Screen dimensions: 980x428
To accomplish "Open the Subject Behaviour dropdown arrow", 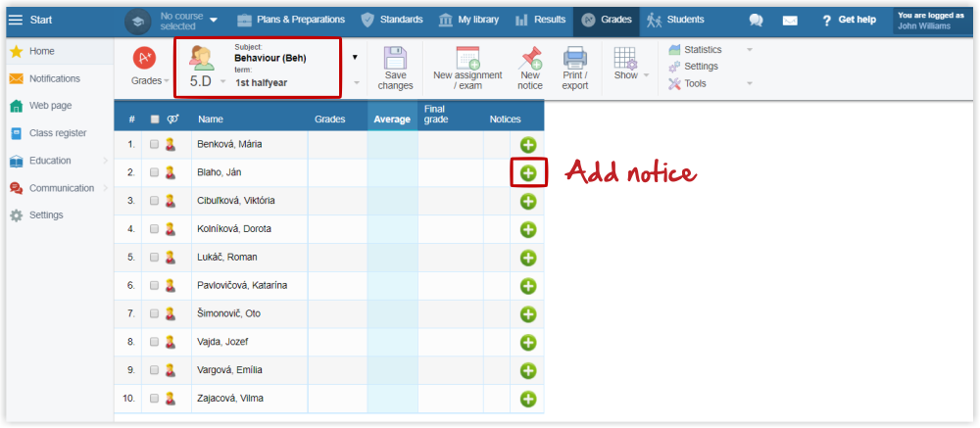I will [355, 58].
